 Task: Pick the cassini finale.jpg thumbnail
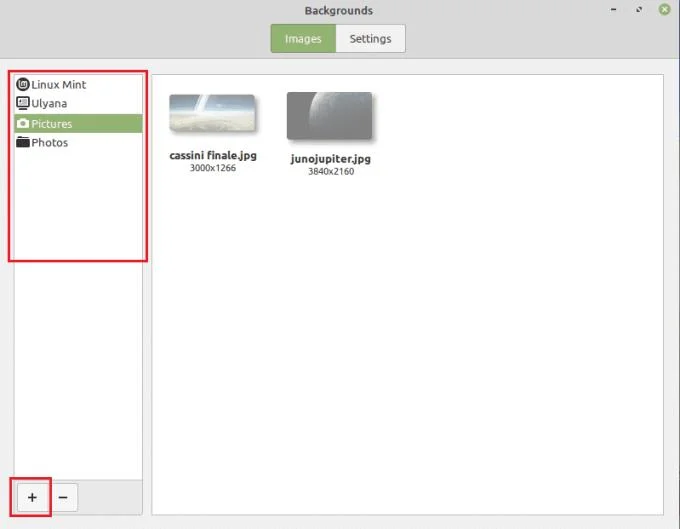(212, 113)
